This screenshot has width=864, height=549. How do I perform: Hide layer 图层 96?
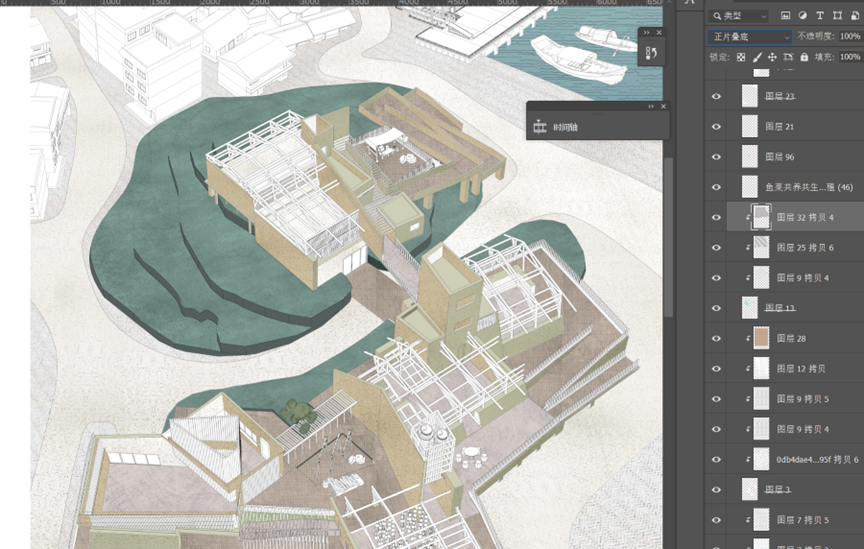pyautogui.click(x=716, y=157)
